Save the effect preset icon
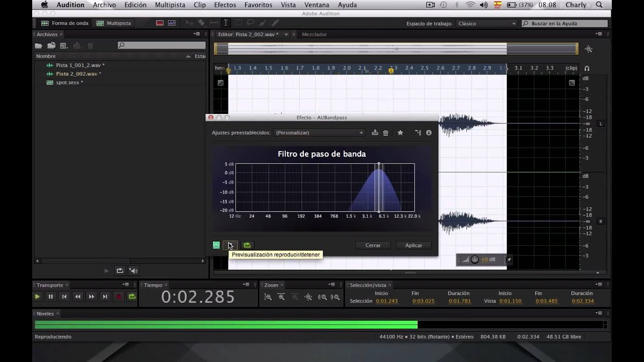The image size is (644, 362). click(x=375, y=133)
